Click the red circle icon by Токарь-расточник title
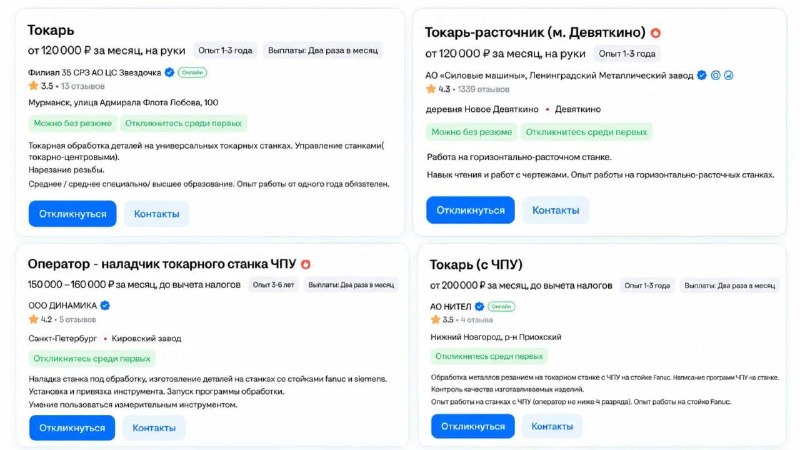800x450 pixels. coord(656,33)
